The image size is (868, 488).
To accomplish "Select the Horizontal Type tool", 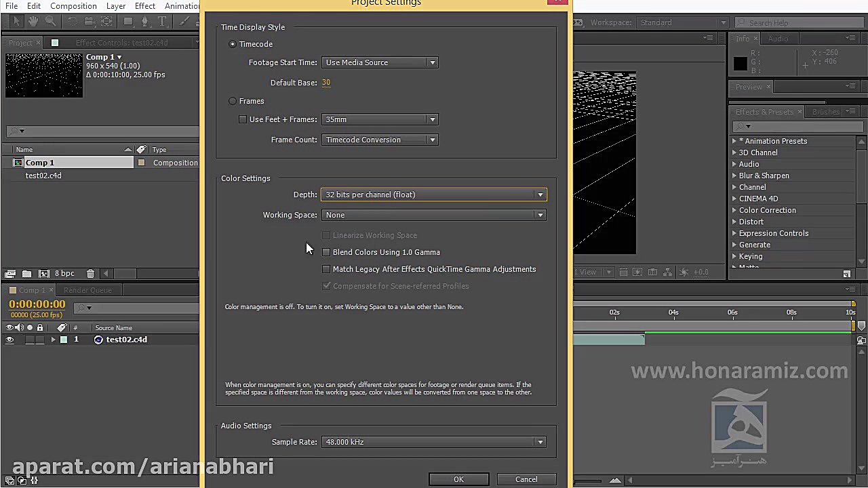I will pos(163,22).
